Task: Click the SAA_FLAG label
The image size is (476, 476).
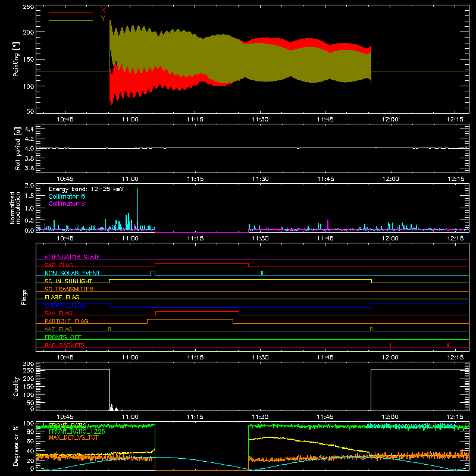Action: pyautogui.click(x=58, y=313)
